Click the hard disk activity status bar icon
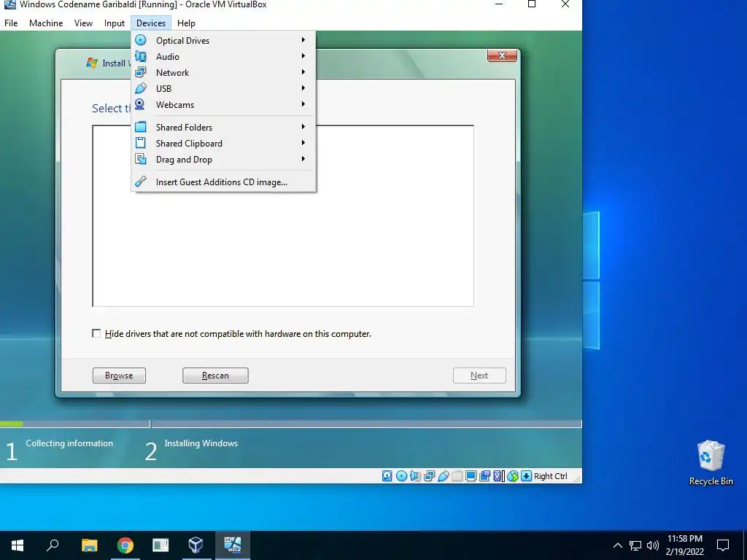Image resolution: width=747 pixels, height=560 pixels. coord(387,475)
